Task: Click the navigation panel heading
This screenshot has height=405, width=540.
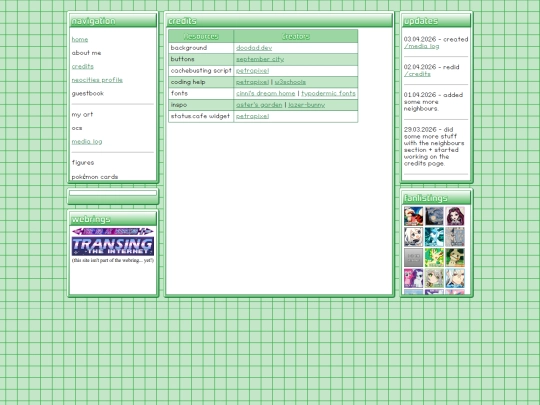Action: [x=113, y=21]
